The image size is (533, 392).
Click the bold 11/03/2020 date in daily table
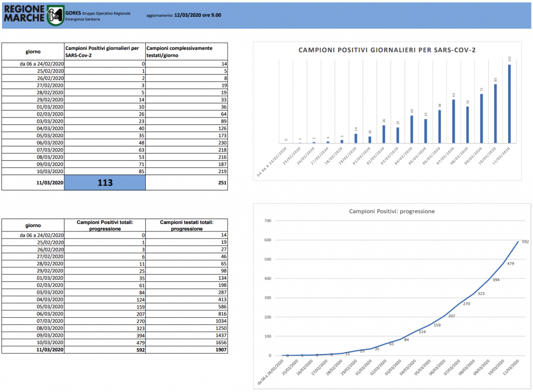click(x=49, y=182)
